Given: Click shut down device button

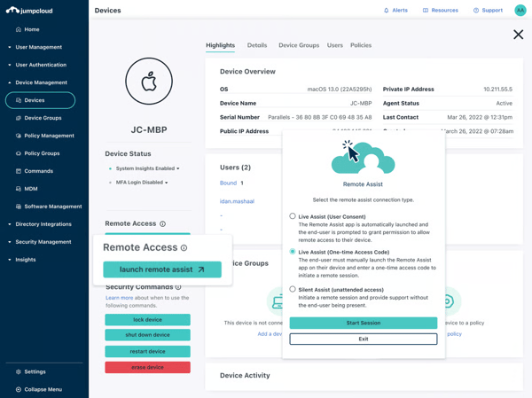Looking at the screenshot, I should [x=147, y=335].
